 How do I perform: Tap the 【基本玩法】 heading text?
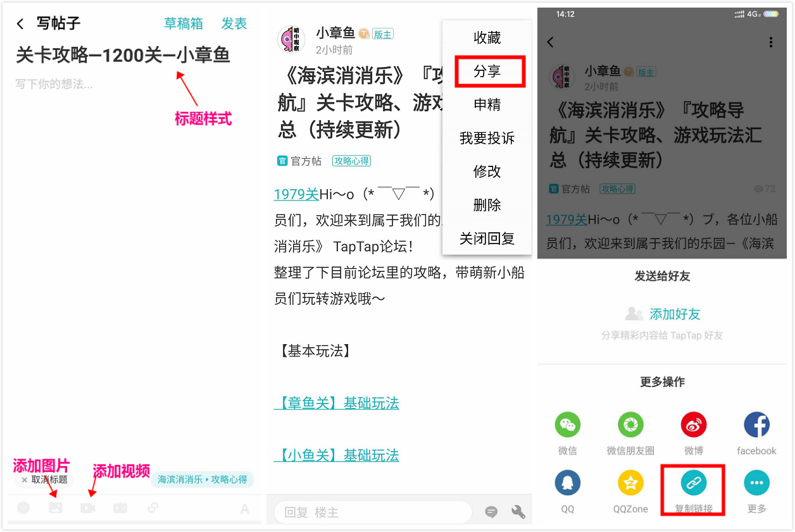click(315, 351)
